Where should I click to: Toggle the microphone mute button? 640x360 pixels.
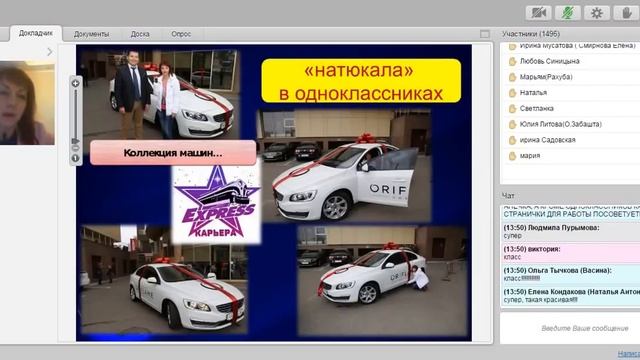(568, 13)
